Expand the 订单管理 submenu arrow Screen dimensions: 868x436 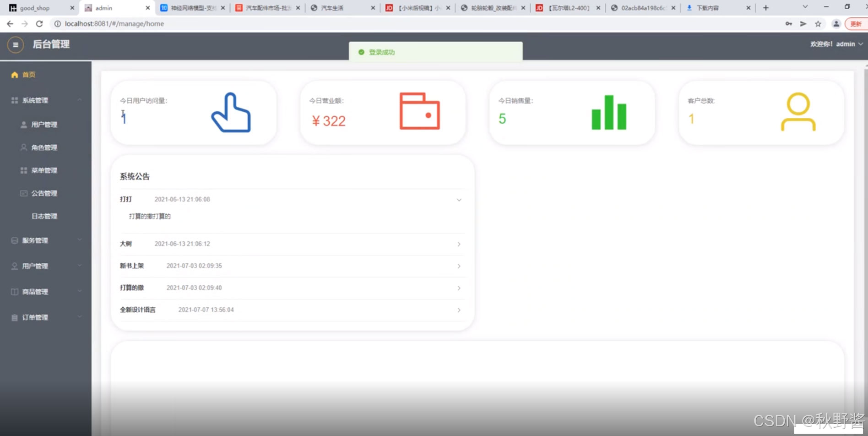(x=80, y=317)
